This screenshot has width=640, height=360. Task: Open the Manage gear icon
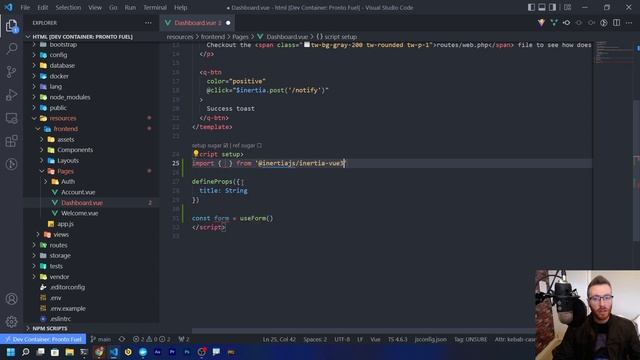click(x=11, y=322)
